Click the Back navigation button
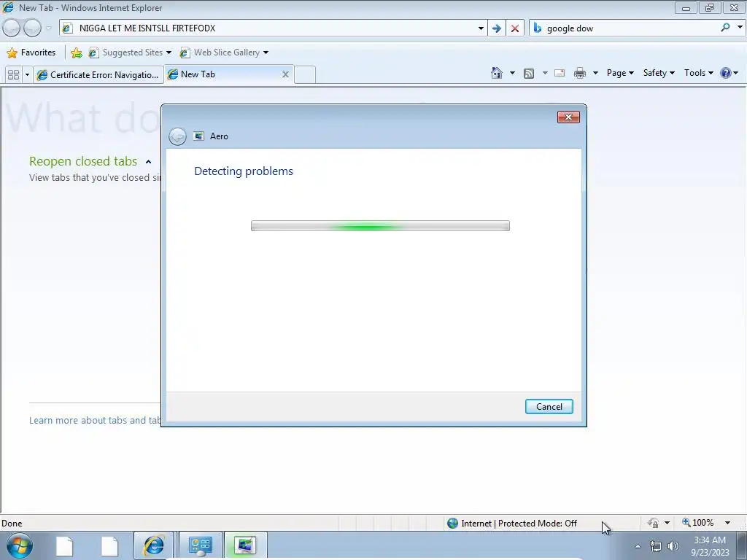Image resolution: width=747 pixels, height=560 pixels. coord(12,28)
